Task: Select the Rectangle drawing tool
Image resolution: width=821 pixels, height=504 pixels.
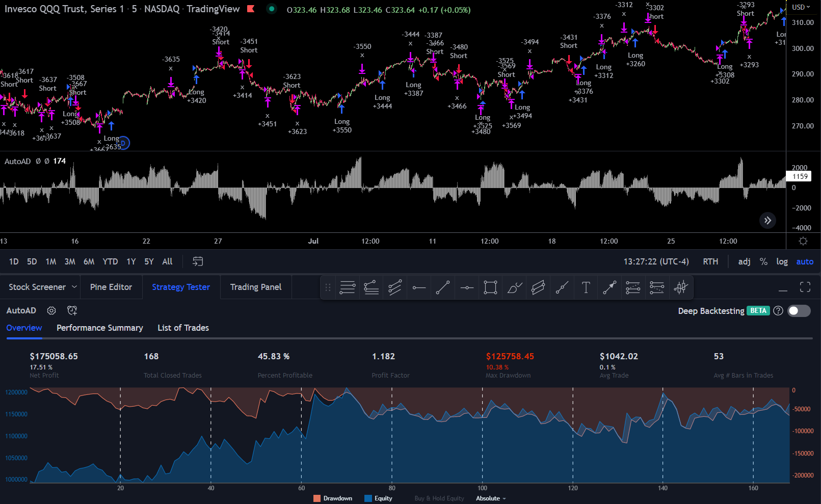Action: 490,287
